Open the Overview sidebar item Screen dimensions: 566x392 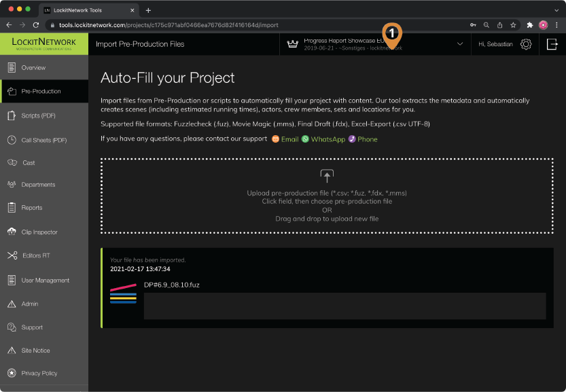(x=44, y=67)
